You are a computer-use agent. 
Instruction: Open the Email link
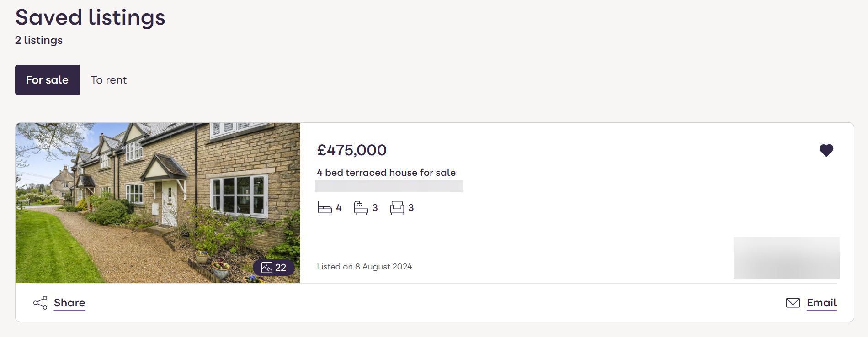[821, 303]
